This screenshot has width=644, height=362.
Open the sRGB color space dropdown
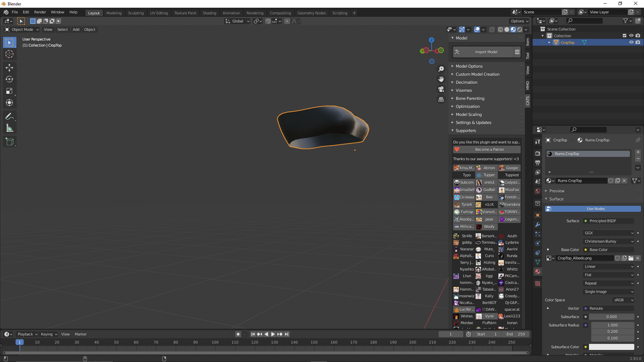[x=623, y=300]
